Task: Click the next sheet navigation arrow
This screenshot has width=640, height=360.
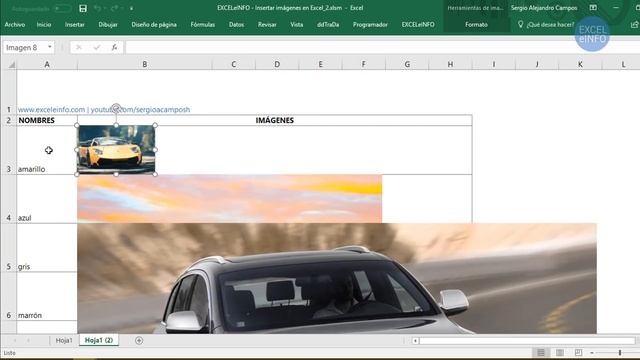Action: click(x=29, y=340)
